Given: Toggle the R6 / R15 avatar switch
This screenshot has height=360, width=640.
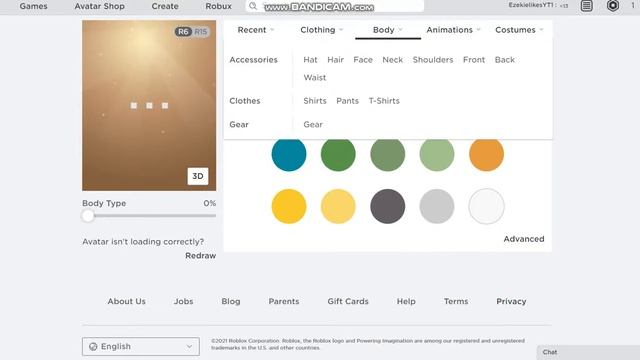Looking at the screenshot, I should [x=192, y=32].
